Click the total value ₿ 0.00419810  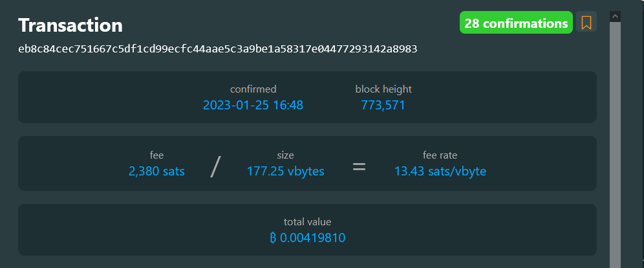[x=308, y=238]
